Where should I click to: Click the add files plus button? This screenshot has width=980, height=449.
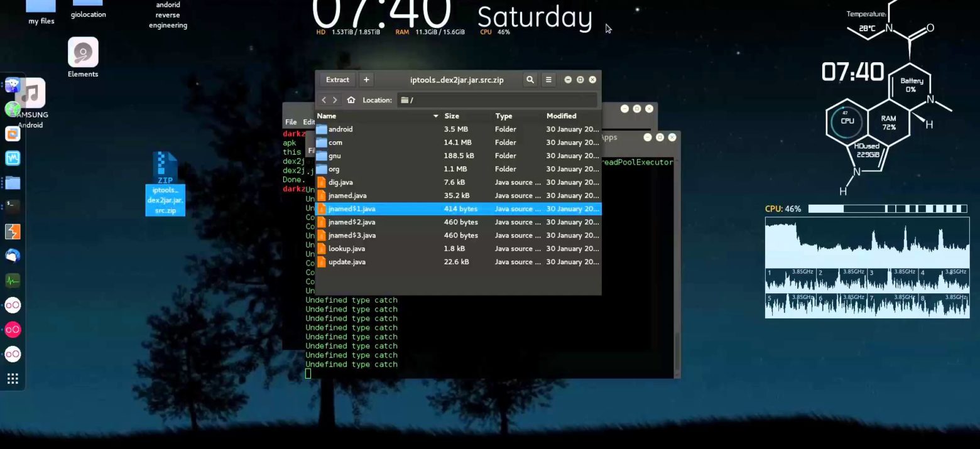coord(366,80)
